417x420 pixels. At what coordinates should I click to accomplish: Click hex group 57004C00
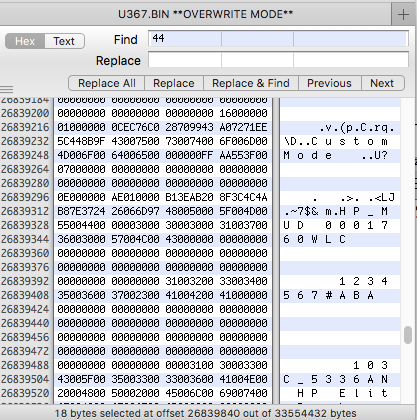pyautogui.click(x=135, y=239)
